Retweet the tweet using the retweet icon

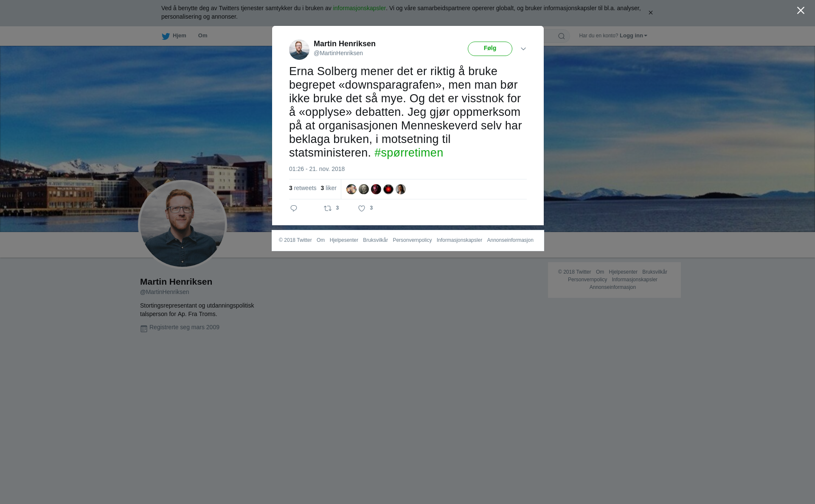pyautogui.click(x=328, y=208)
